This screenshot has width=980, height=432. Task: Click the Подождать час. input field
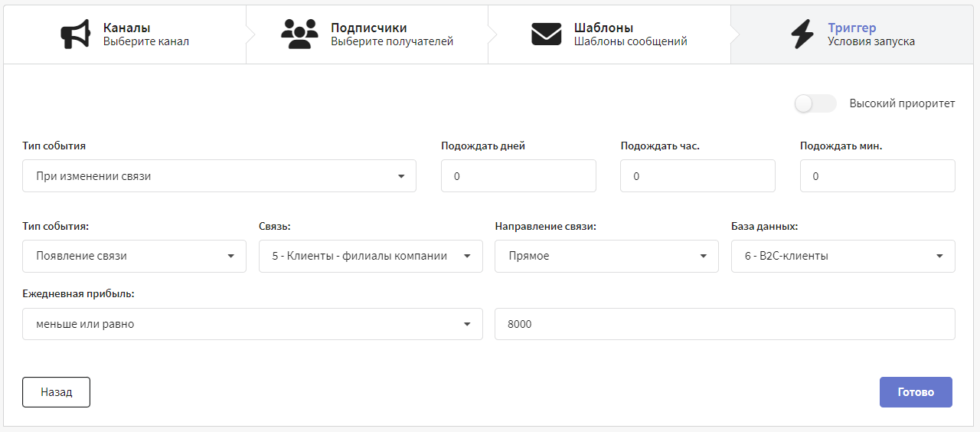[x=697, y=176]
